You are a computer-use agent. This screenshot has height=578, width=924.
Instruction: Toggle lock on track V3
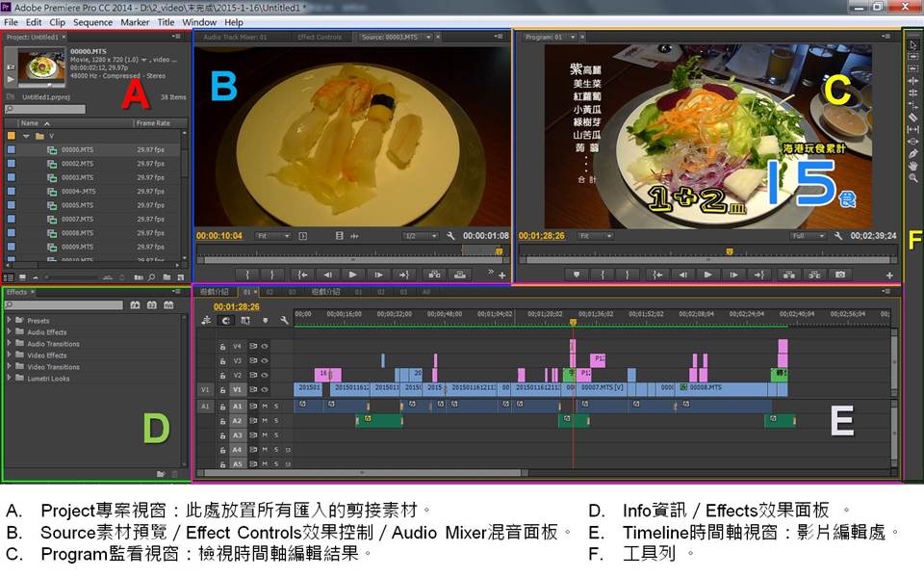[x=222, y=360]
